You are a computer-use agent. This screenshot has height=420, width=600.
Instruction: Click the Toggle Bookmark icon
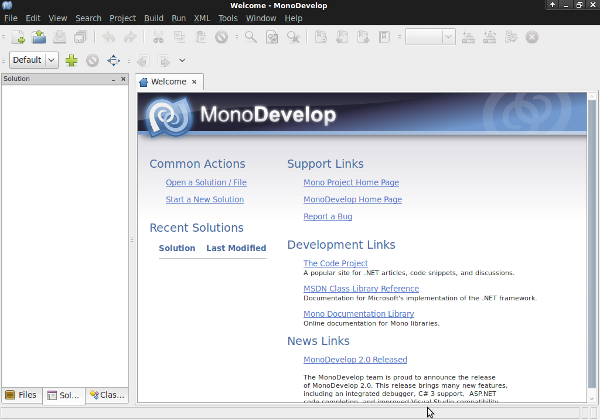coord(321,37)
